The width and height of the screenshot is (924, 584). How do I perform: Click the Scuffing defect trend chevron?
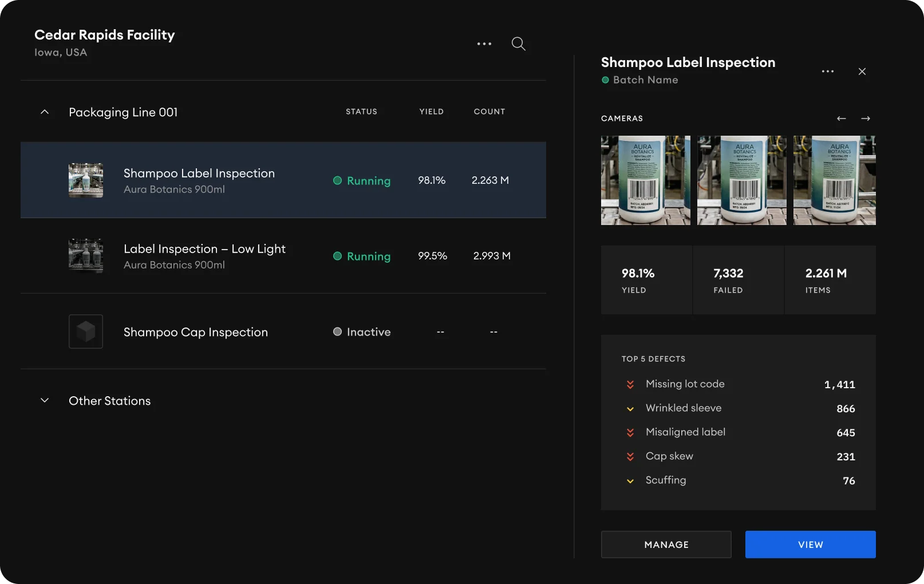click(x=630, y=481)
